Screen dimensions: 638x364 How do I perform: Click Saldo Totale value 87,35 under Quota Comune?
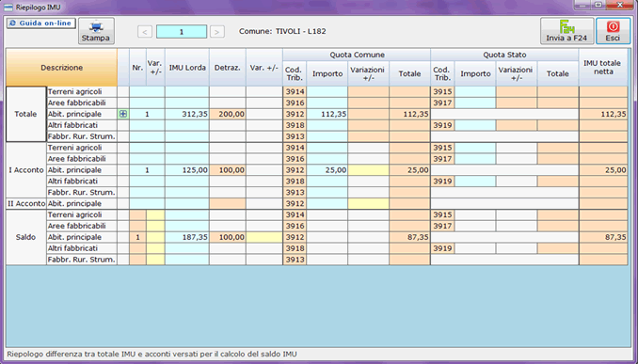click(x=409, y=237)
